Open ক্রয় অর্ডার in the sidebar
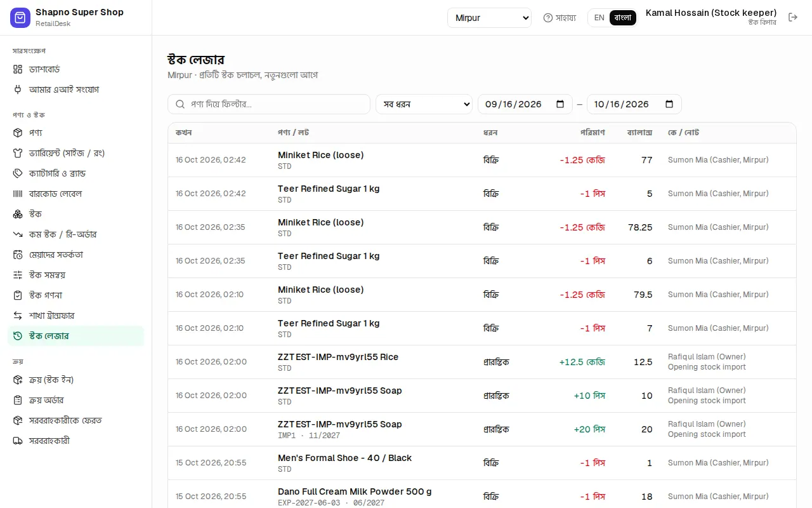Screen dimensions: 812x508 coord(75,400)
